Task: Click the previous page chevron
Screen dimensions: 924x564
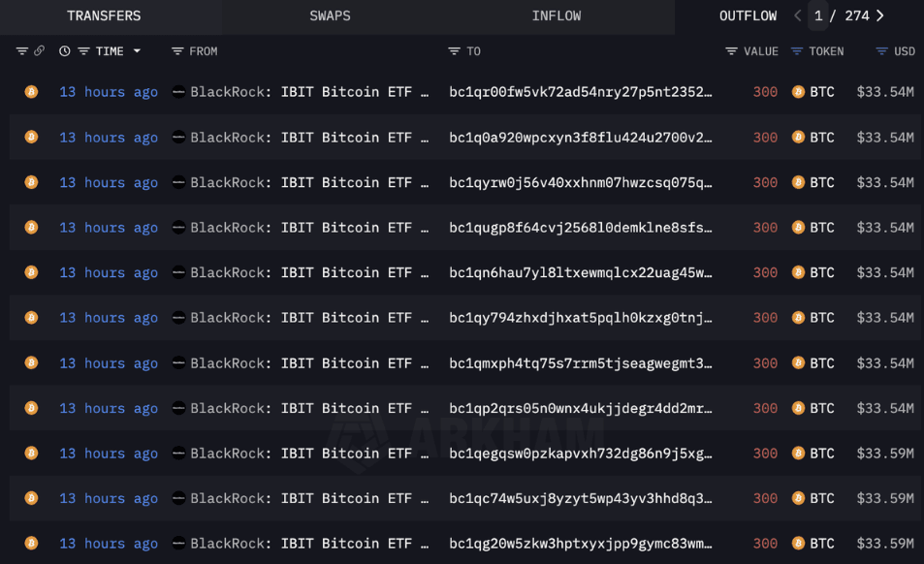Action: (797, 16)
